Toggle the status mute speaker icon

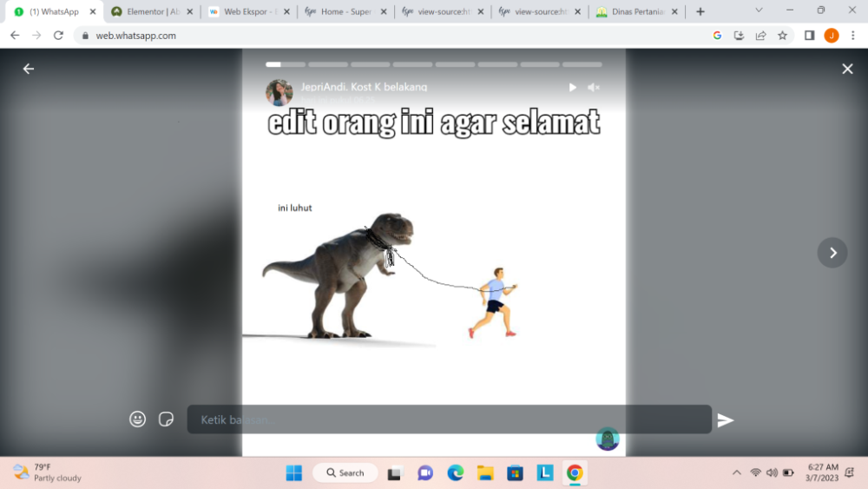[x=594, y=88]
